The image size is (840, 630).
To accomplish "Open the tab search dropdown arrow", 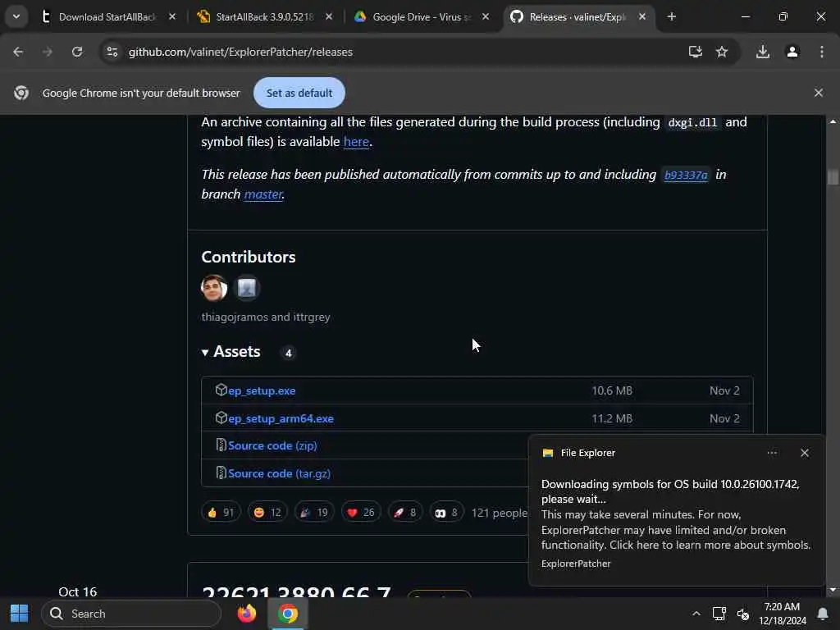I will point(16,16).
